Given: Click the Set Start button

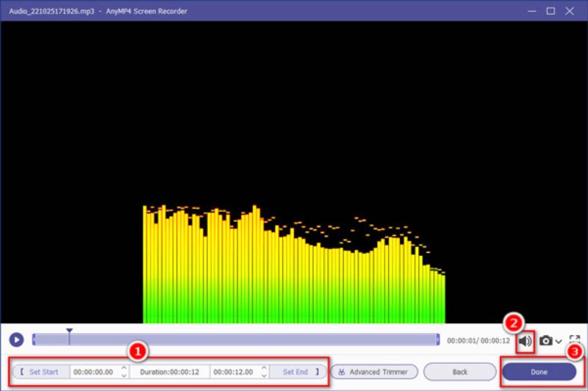Looking at the screenshot, I should coord(41,372).
